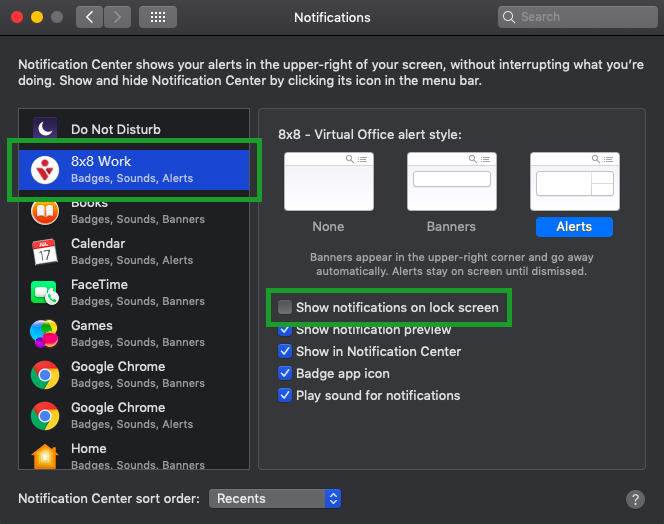Click the red close window button

(17, 17)
